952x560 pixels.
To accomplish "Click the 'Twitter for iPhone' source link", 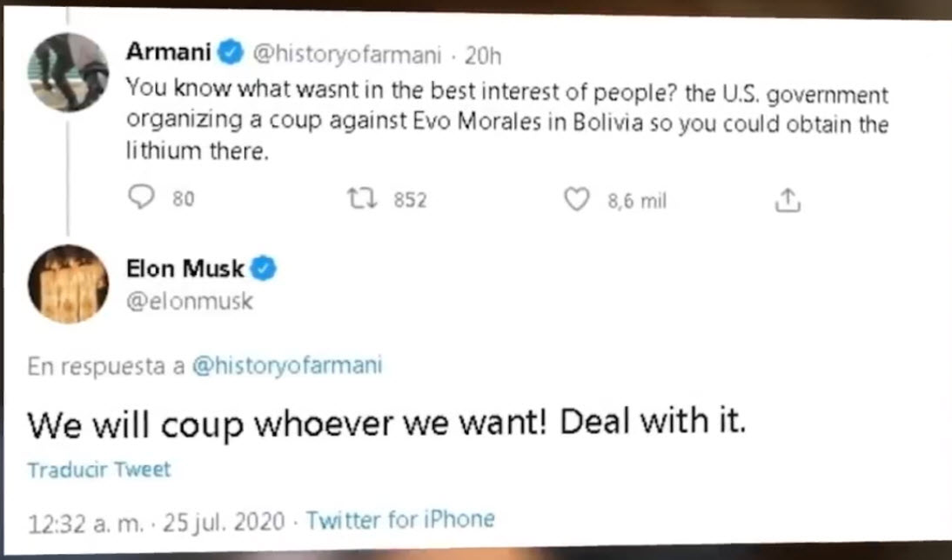I will click(400, 521).
